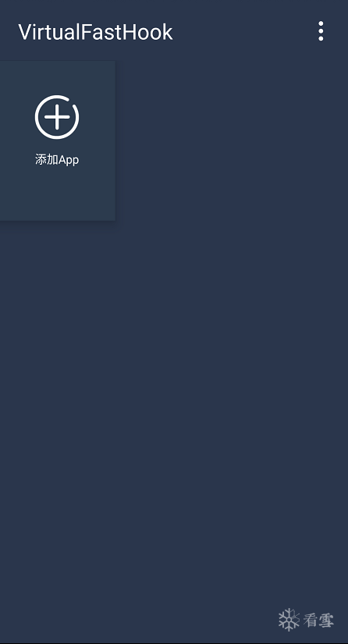Click the cross inside the circle icon
Screen dimensions: 348x644
(x=57, y=117)
